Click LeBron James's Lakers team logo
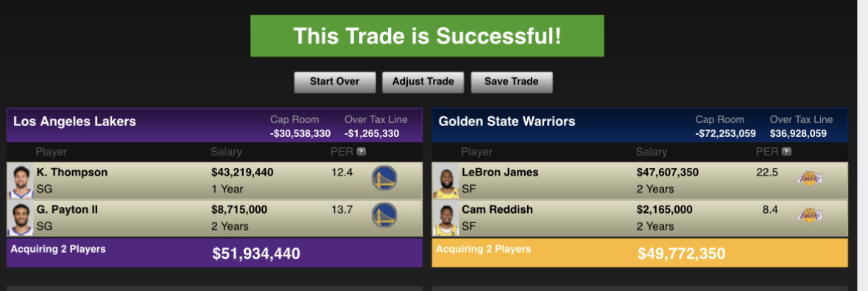This screenshot has height=291, width=868. (810, 178)
